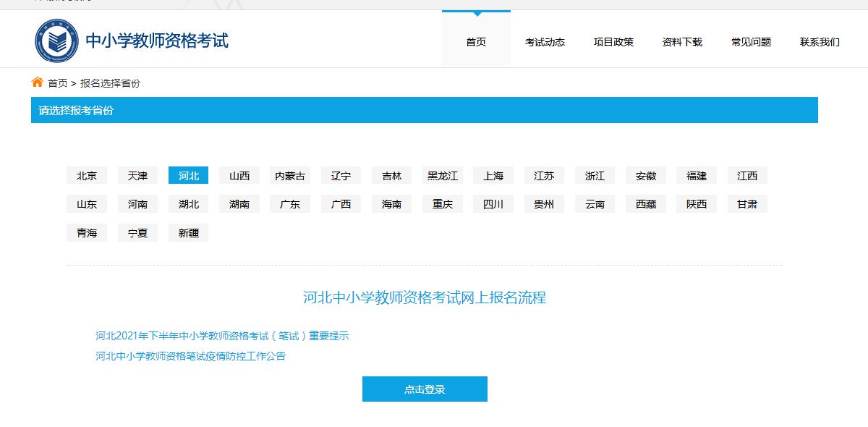Screen dimensions: 868x427
Task: Open 联系我们 in the top menu
Action: [820, 42]
